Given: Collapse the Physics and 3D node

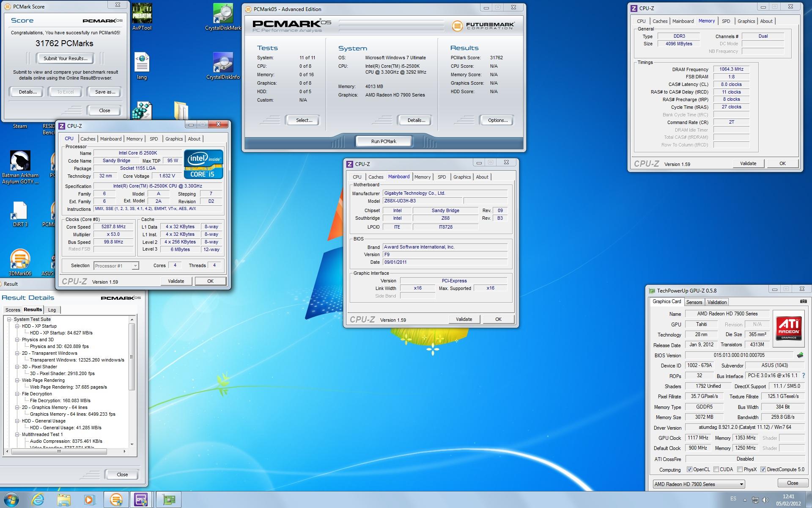Looking at the screenshot, I should (17, 340).
